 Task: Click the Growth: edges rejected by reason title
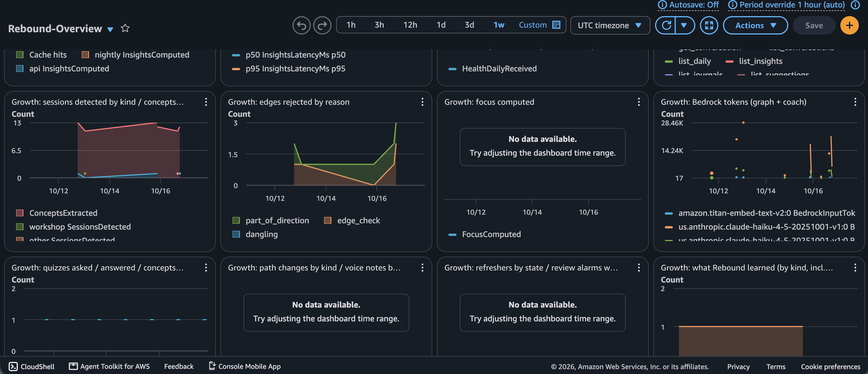pos(289,102)
